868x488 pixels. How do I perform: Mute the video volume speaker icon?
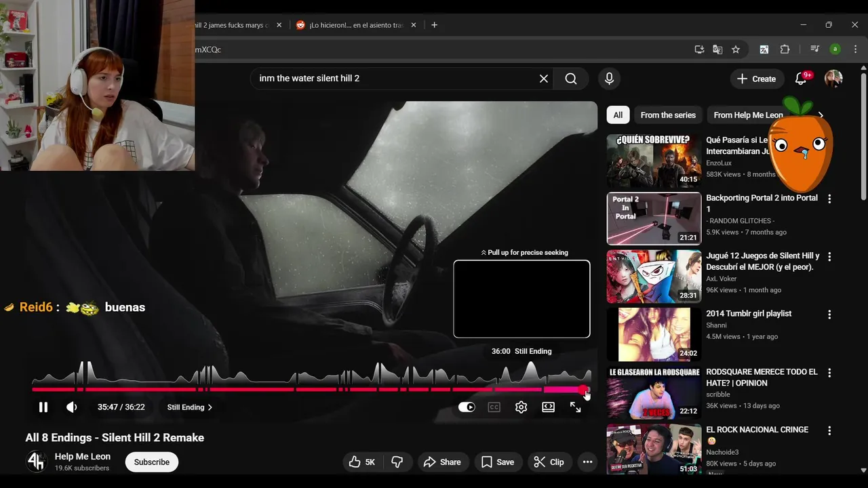tap(71, 407)
